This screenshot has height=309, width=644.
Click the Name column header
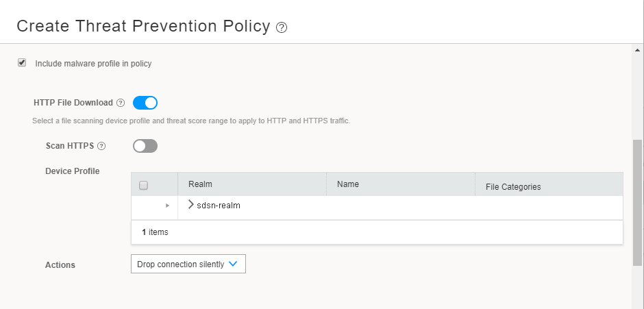click(x=348, y=184)
